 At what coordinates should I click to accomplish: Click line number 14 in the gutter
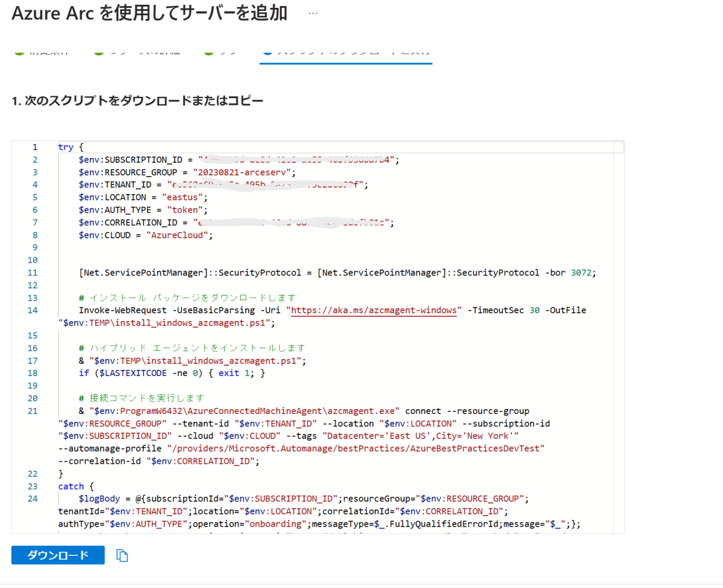pyautogui.click(x=33, y=310)
